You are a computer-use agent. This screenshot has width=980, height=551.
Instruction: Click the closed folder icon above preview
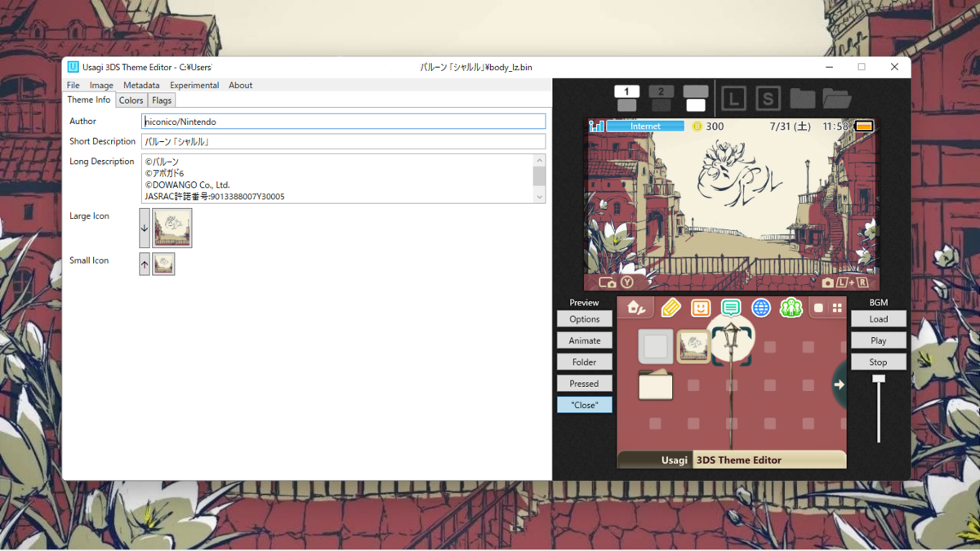(x=802, y=99)
